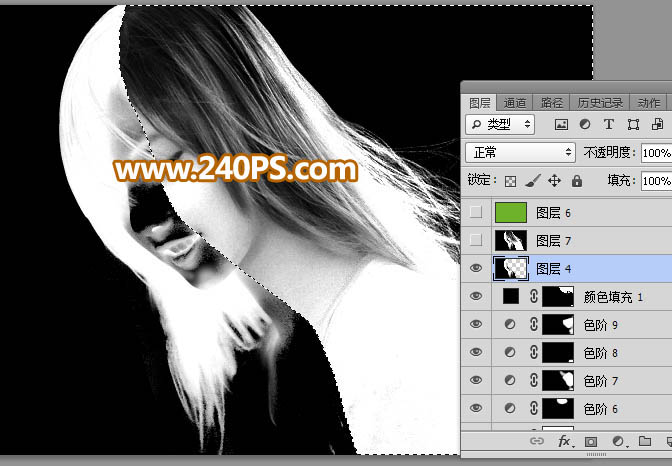
Task: Switch to the 历史记录 tab
Action: point(599,102)
